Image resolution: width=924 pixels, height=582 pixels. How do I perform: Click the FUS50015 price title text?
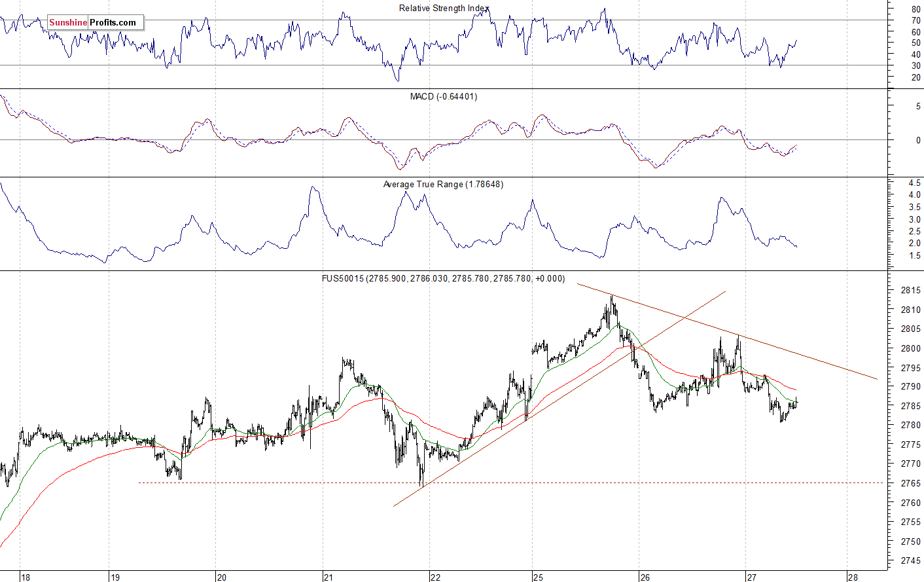tap(443, 278)
